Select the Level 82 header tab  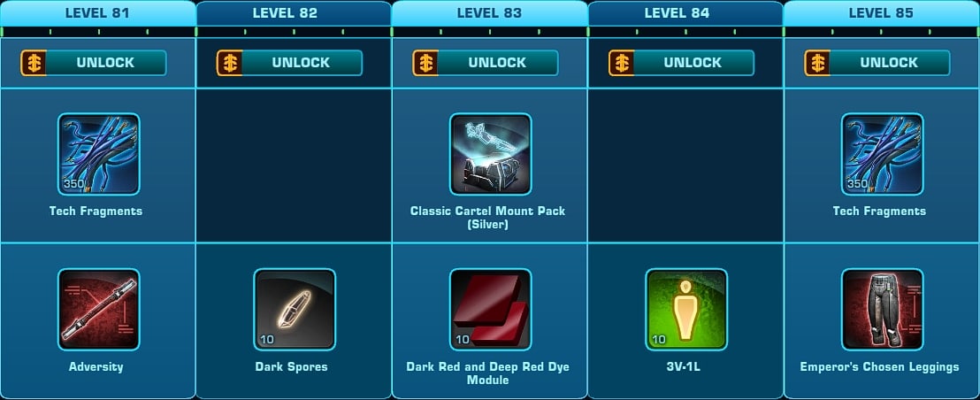(x=294, y=13)
